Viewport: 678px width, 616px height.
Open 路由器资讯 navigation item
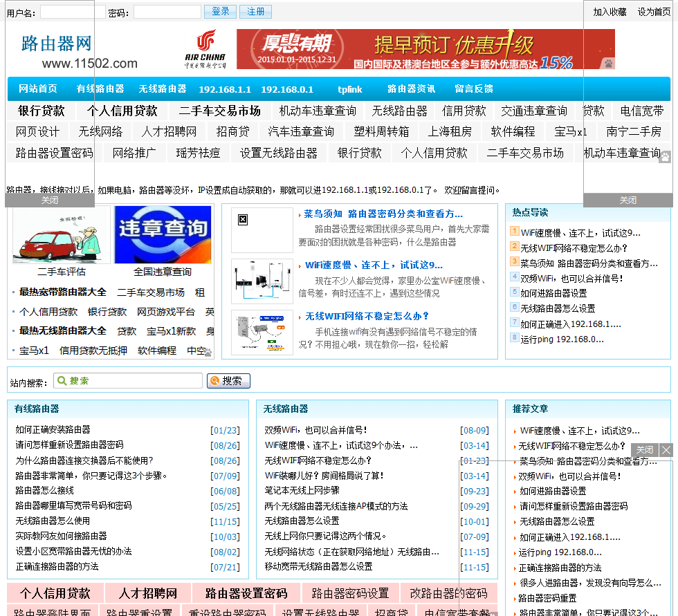pos(412,89)
